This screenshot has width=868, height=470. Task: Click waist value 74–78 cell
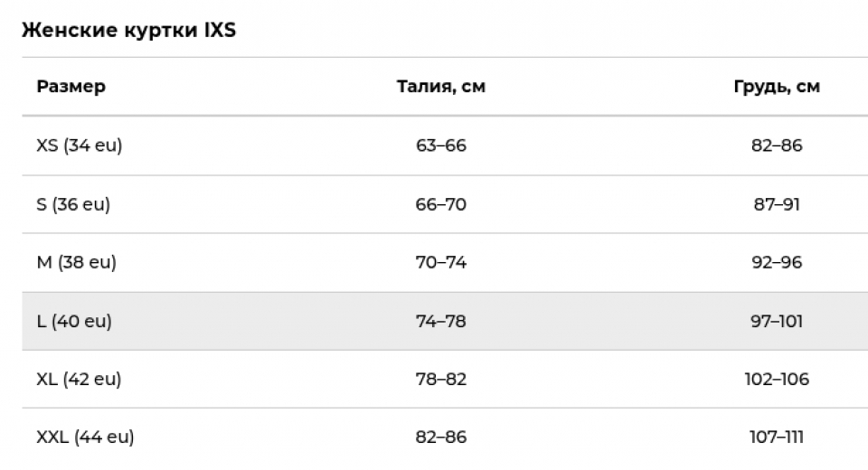click(441, 321)
